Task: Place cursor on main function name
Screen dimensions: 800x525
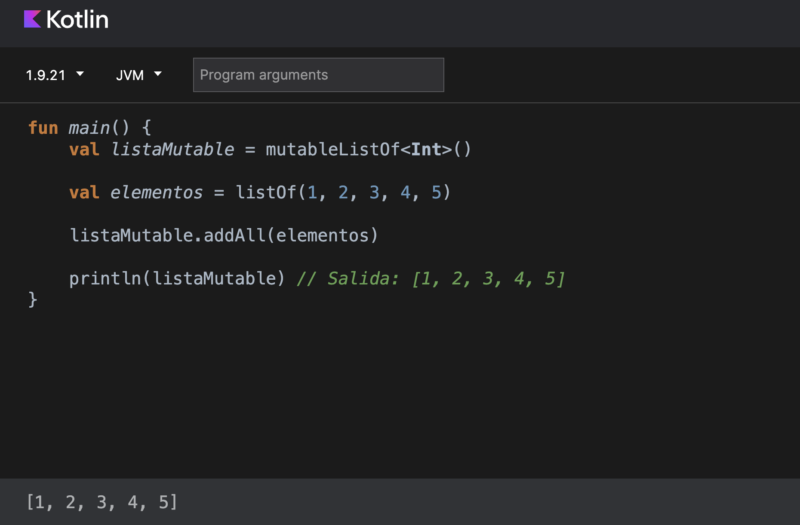Action: click(89, 128)
